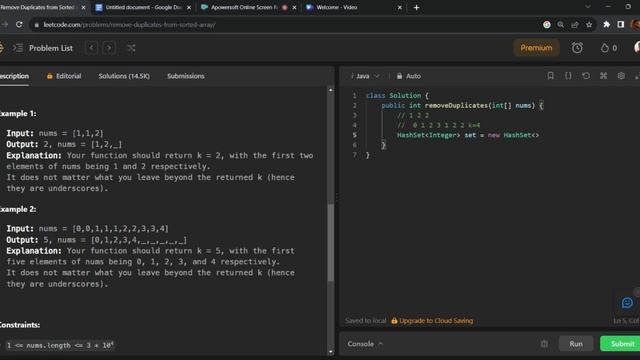Image resolution: width=640 pixels, height=360 pixels.
Task: Expand the Console panel
Action: (365, 344)
